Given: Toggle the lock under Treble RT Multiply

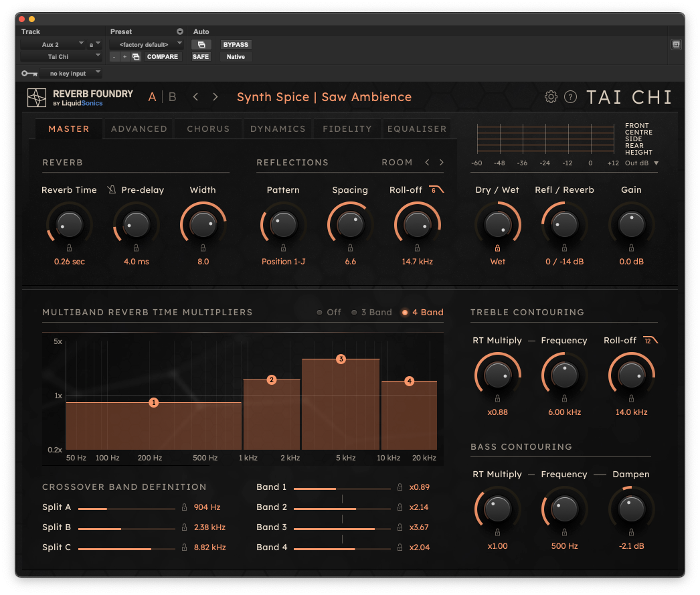Looking at the screenshot, I should tap(498, 399).
